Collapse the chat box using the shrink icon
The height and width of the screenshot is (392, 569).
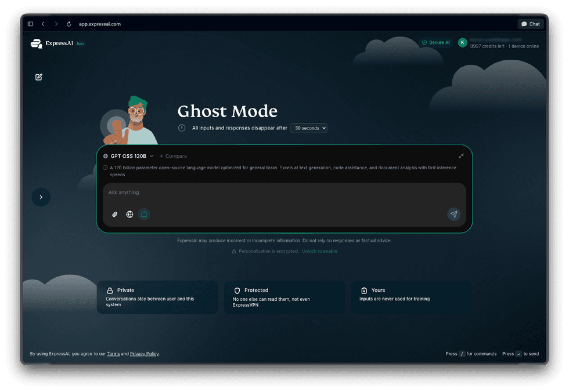[x=461, y=156]
